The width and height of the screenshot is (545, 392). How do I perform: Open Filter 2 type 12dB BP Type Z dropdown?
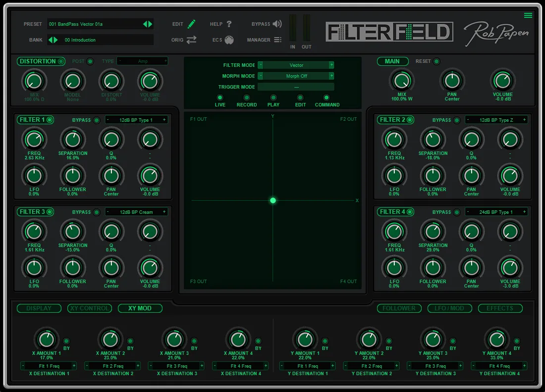tap(496, 120)
